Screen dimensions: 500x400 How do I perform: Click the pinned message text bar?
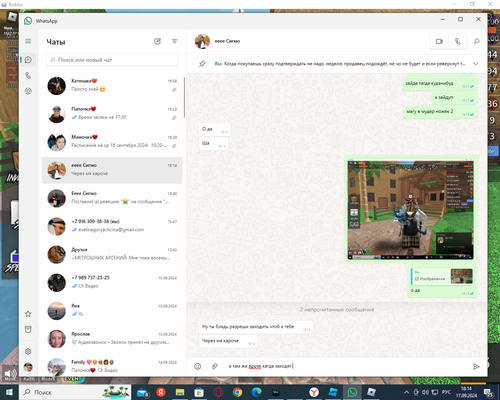click(340, 63)
